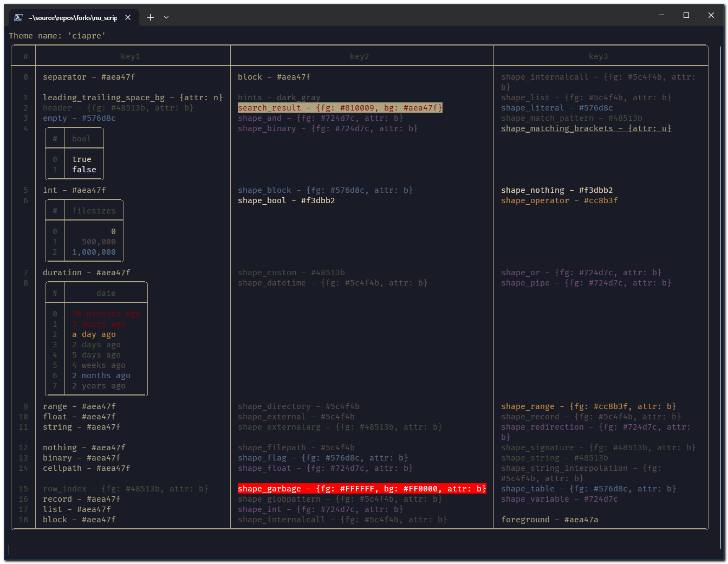Click the PowerShell icon in the tab

(18, 17)
